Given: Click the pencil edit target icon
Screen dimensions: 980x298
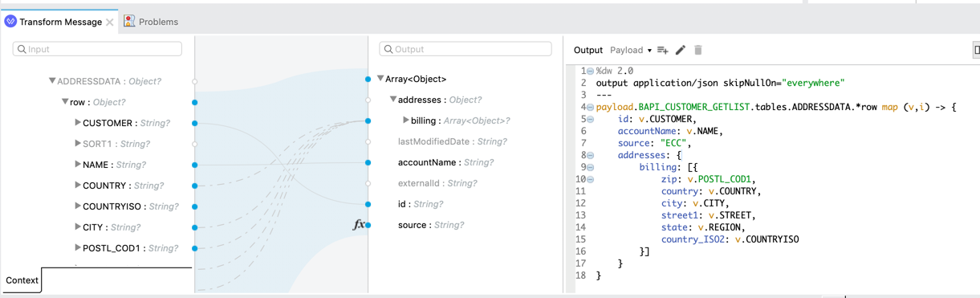Looking at the screenshot, I should [x=681, y=50].
